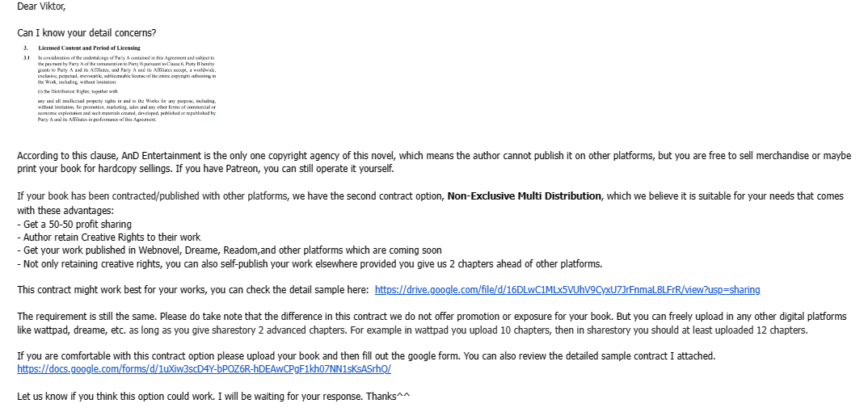This screenshot has height=412, width=868.
Task: Click "Can I know your detail concerns?" line
Action: (86, 33)
